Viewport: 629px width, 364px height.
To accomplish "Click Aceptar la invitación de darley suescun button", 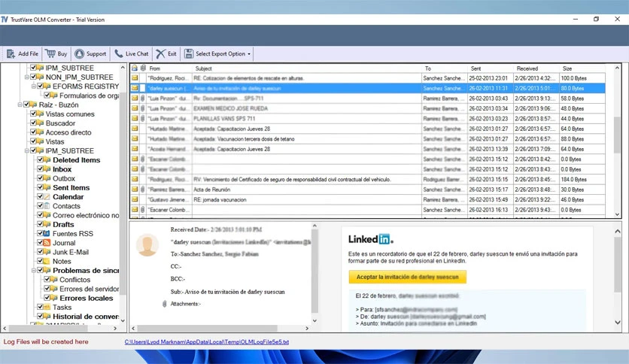I will (x=407, y=277).
